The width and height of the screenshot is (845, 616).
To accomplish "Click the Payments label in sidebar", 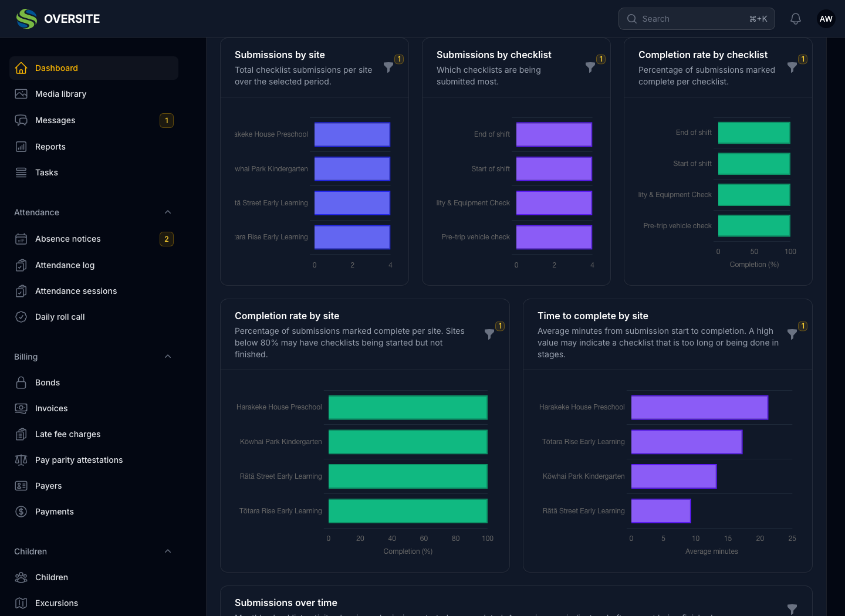I will click(x=55, y=512).
